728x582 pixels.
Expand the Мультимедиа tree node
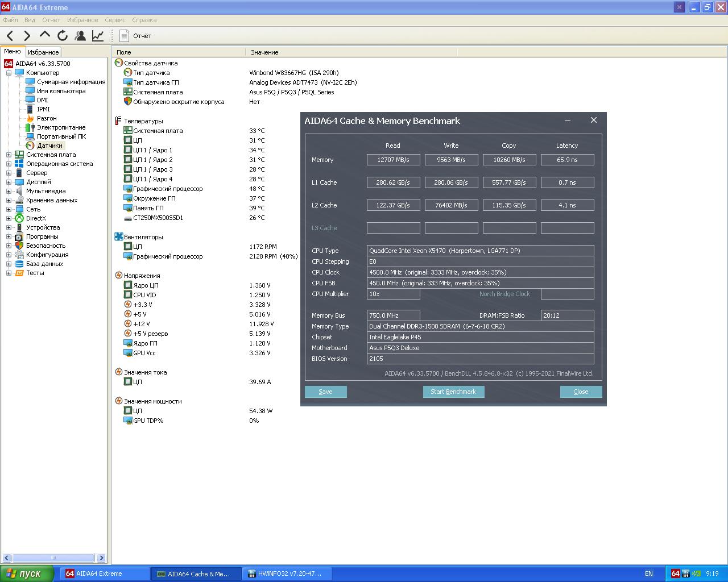(x=9, y=191)
